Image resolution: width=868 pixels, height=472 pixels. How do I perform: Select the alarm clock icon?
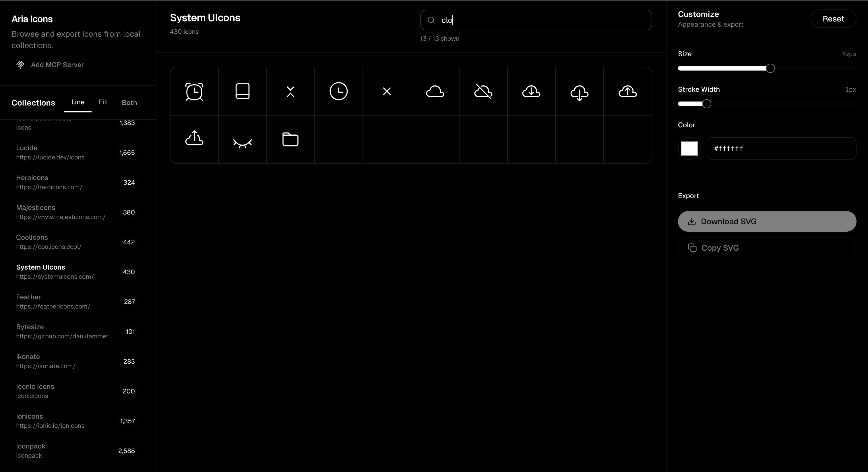click(x=194, y=91)
